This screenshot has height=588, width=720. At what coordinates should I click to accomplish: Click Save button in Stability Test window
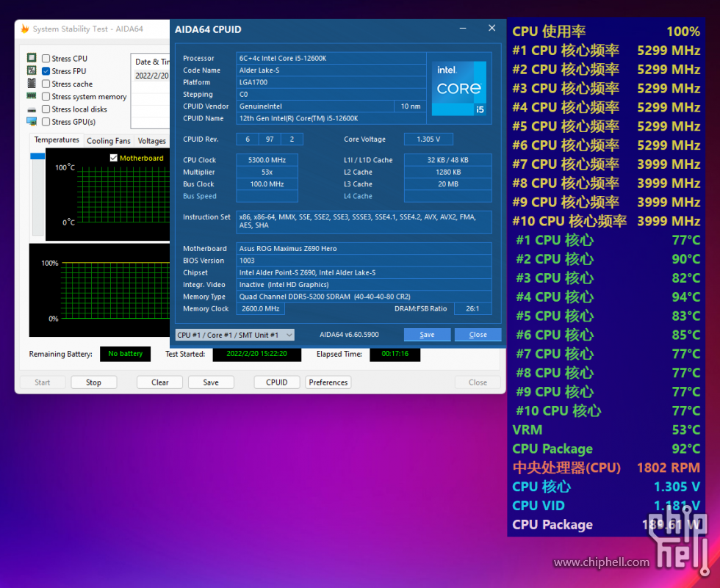[x=211, y=382]
